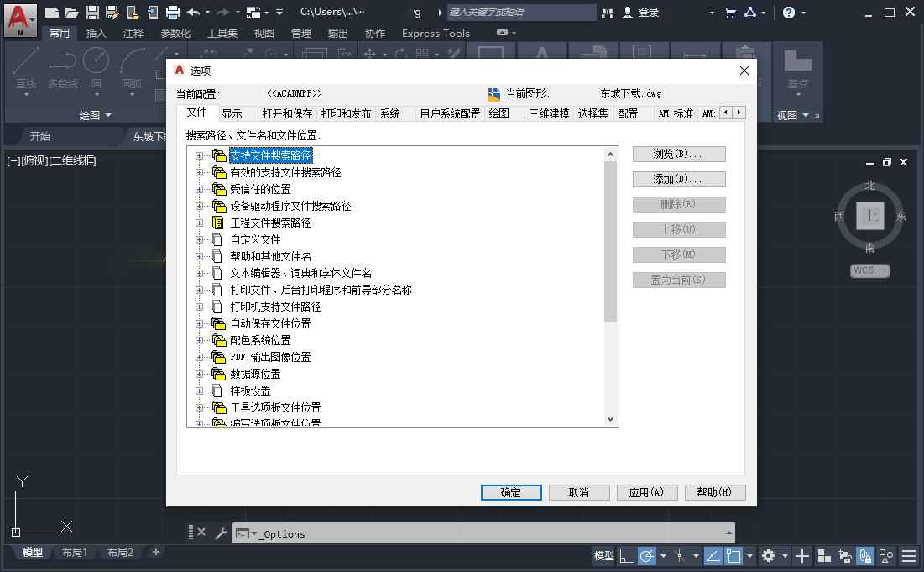Switch to the 打开和保存 tab

(287, 113)
